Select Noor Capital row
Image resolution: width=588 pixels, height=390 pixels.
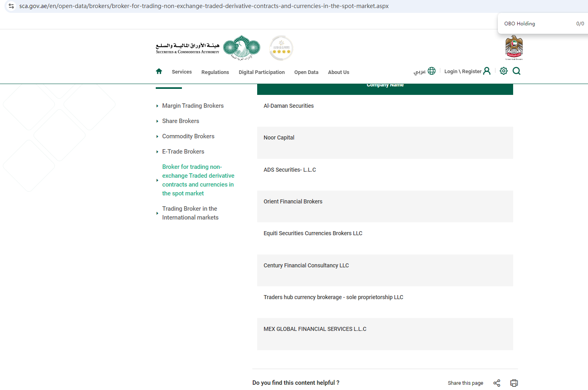click(385, 143)
